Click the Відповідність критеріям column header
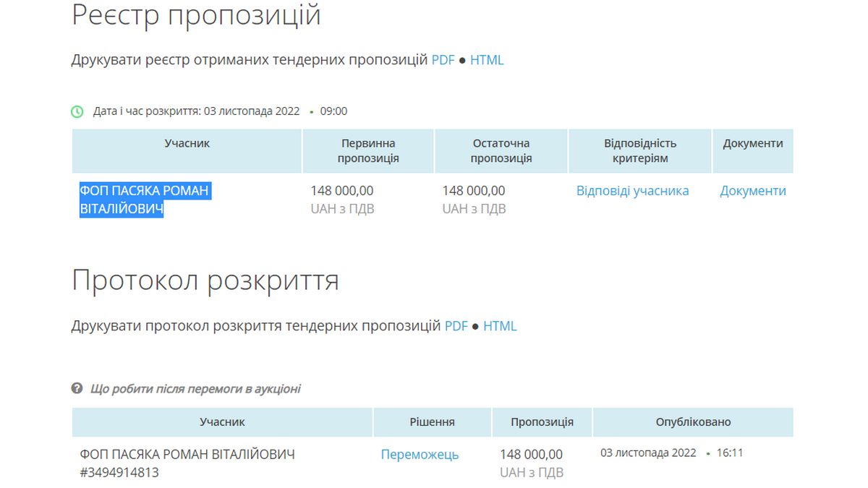 640,150
